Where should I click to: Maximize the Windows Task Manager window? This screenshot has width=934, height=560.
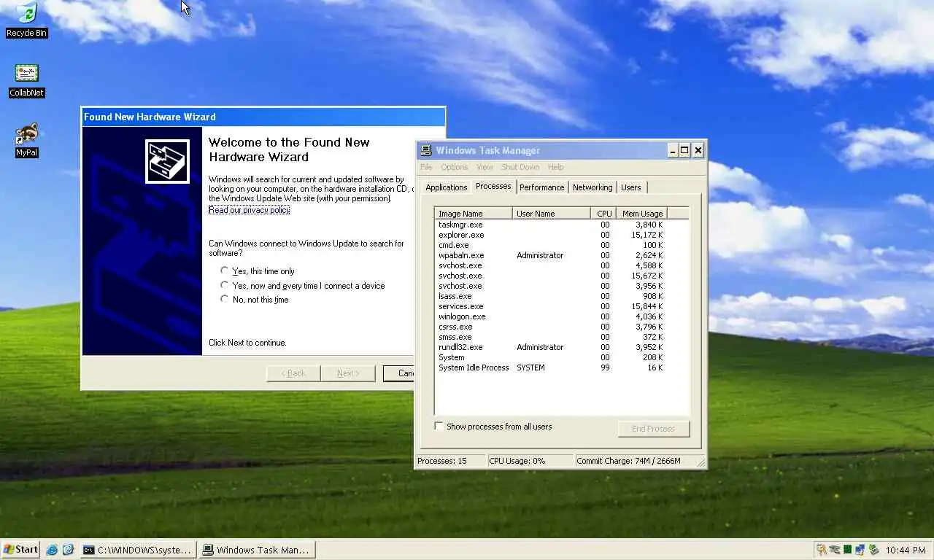[684, 150]
